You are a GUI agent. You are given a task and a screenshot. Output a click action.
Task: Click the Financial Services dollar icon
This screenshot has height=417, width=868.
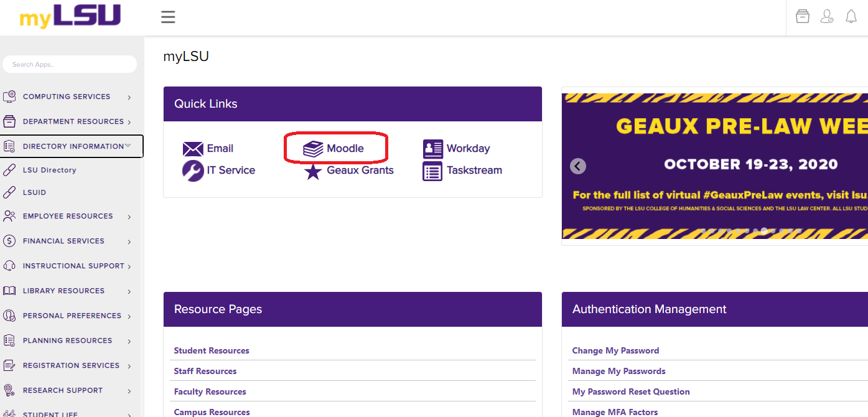pyautogui.click(x=9, y=241)
